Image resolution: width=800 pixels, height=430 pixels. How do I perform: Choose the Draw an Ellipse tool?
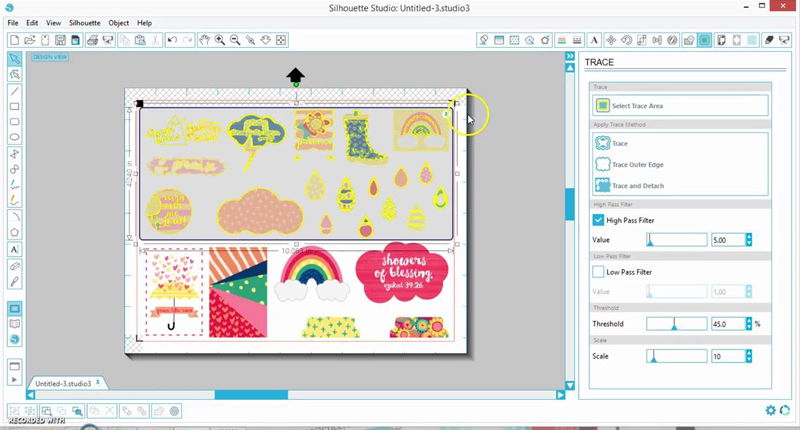tap(14, 137)
